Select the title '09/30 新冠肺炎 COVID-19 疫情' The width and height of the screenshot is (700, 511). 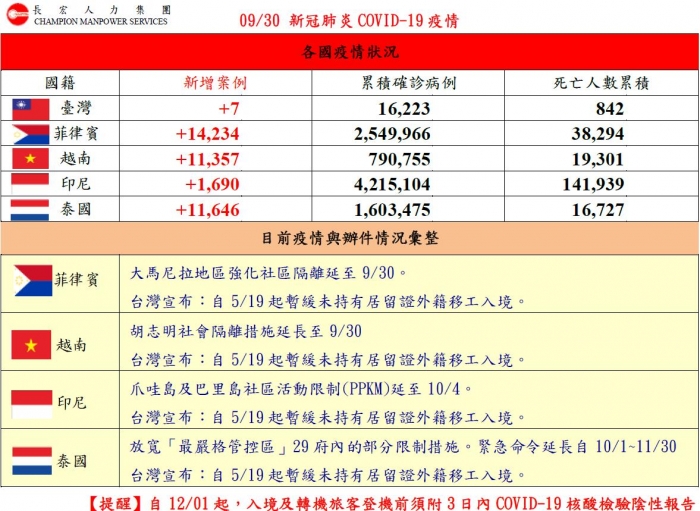pyautogui.click(x=349, y=21)
